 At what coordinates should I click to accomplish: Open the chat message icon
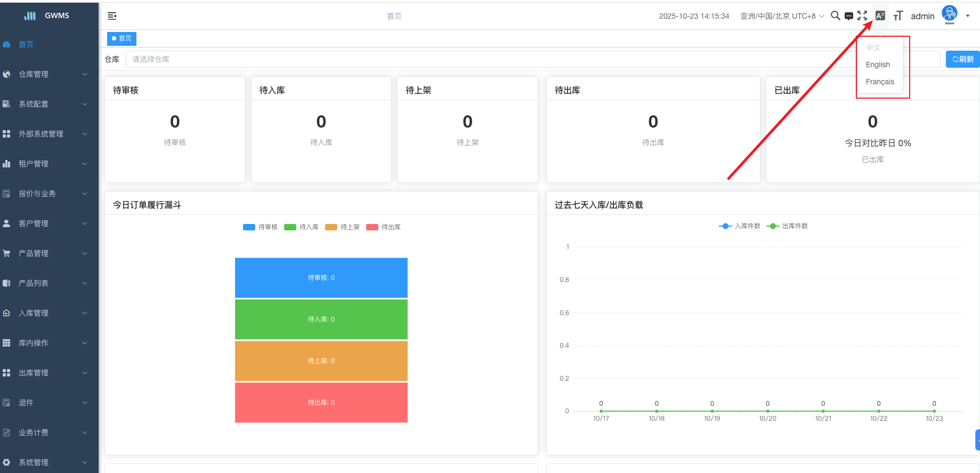(849, 16)
